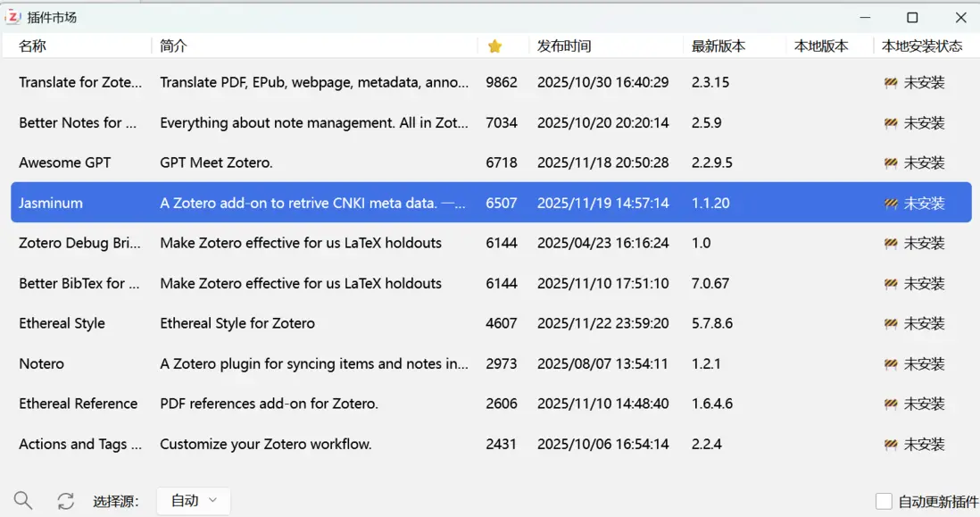Image resolution: width=980 pixels, height=517 pixels.
Task: Click the not-installed status icon for Jasminum
Action: point(891,204)
